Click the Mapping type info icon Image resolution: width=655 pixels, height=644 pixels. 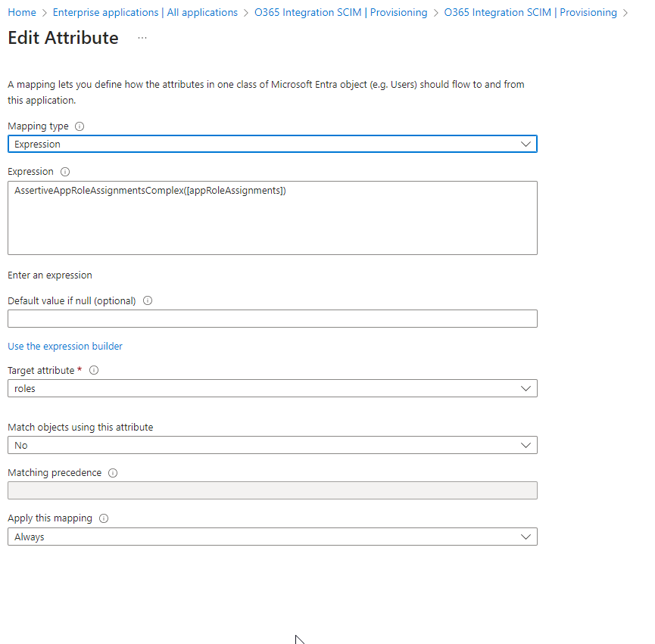(80, 126)
